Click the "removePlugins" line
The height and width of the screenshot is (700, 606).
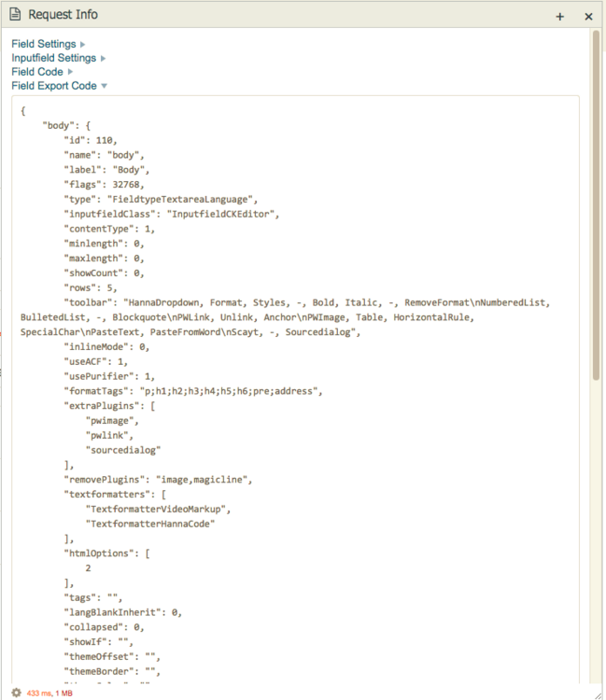click(x=158, y=479)
